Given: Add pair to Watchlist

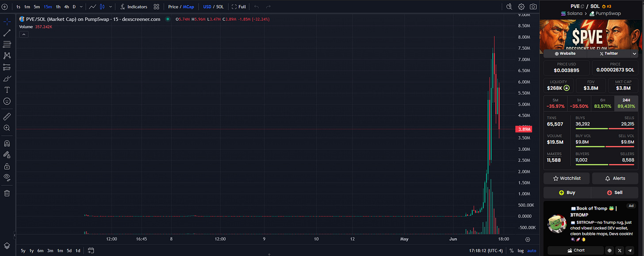Looking at the screenshot, I should 567,178.
